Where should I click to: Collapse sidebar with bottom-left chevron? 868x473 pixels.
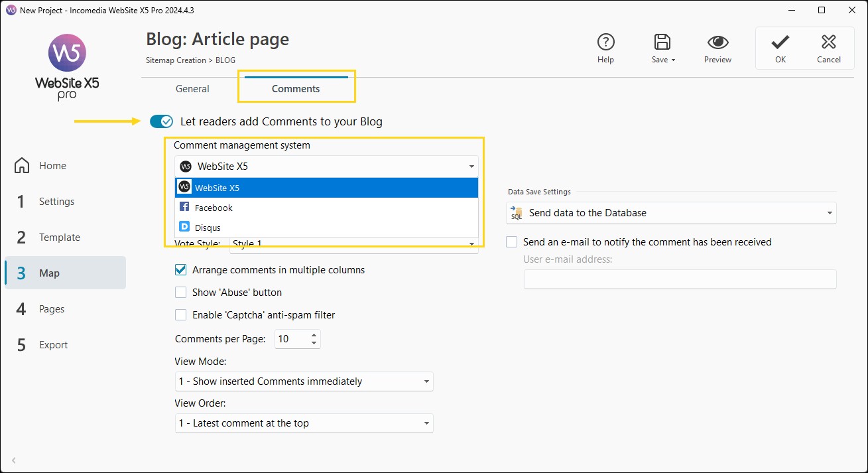pyautogui.click(x=14, y=460)
